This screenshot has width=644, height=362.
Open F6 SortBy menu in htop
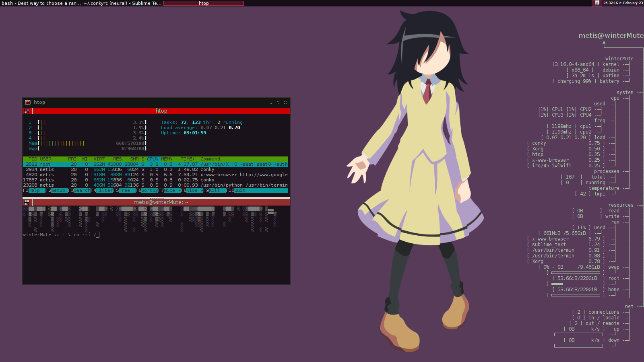(147, 190)
